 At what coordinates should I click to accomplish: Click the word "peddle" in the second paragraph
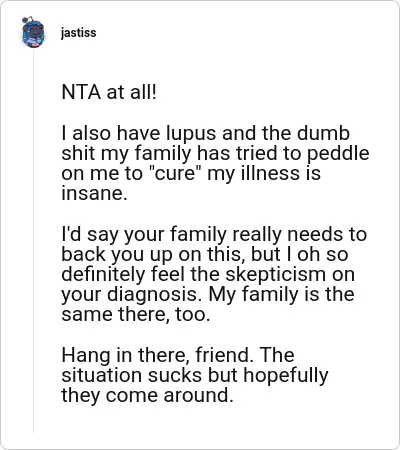338,154
